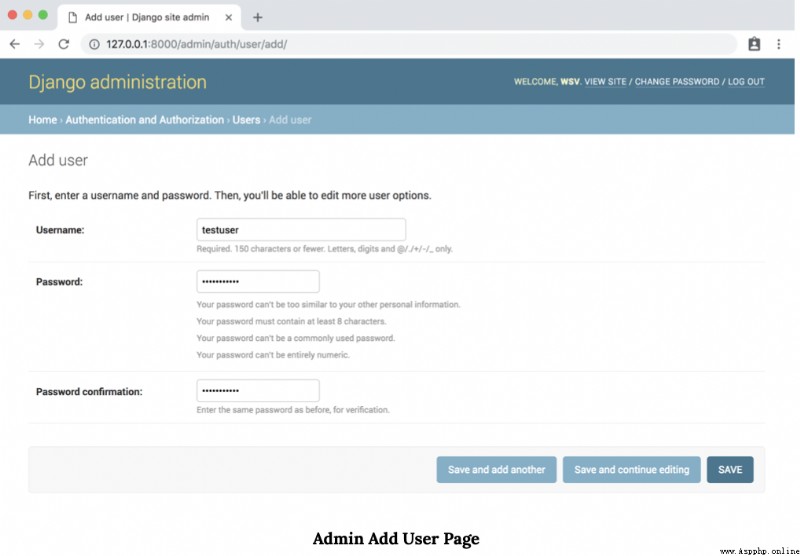Click the Django administration title
This screenshot has width=800, height=556.
pos(117,82)
